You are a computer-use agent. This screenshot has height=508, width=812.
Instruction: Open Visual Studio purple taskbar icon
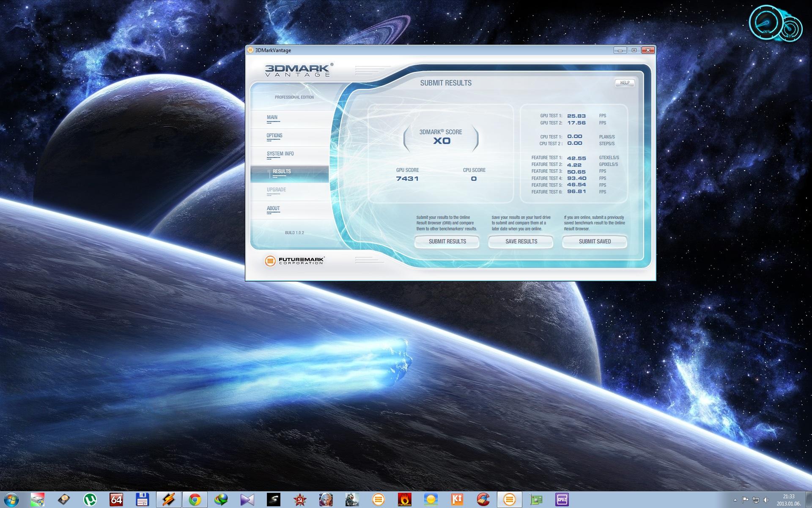click(247, 500)
